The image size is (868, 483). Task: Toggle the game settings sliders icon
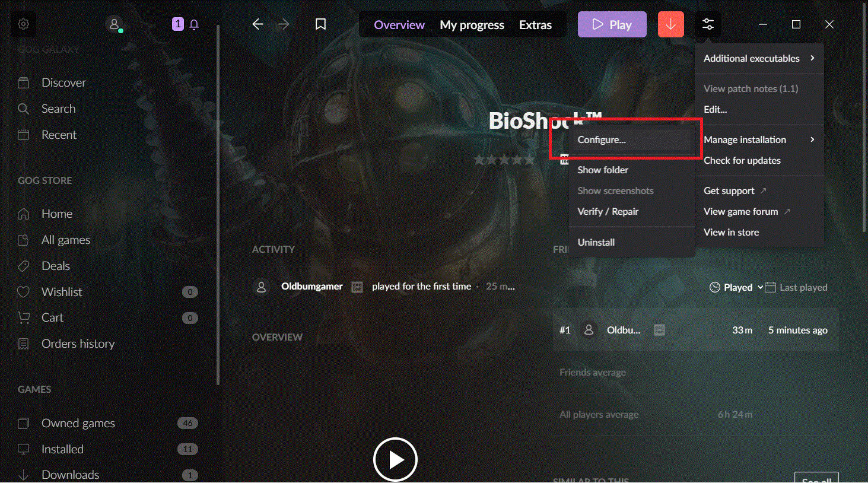tap(708, 24)
